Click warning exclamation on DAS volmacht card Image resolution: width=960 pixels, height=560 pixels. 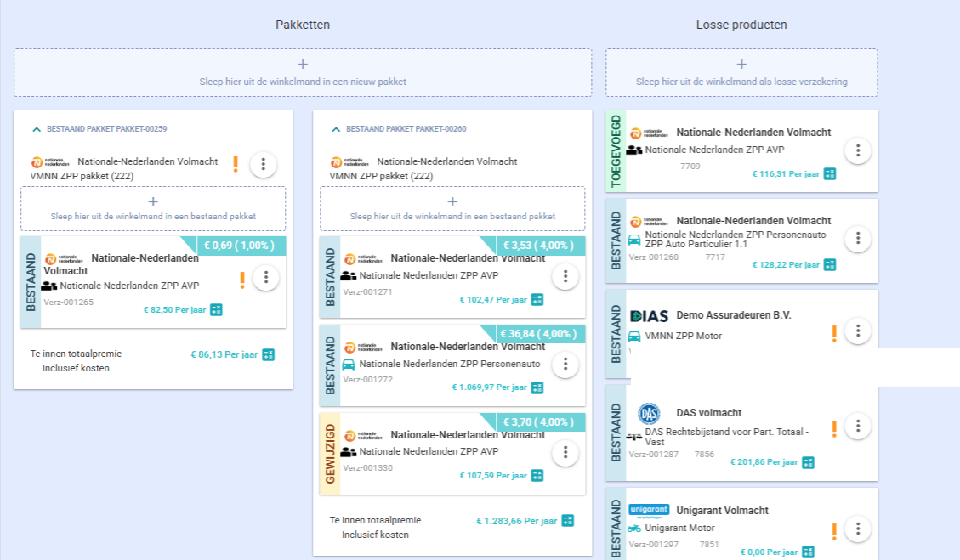click(834, 429)
